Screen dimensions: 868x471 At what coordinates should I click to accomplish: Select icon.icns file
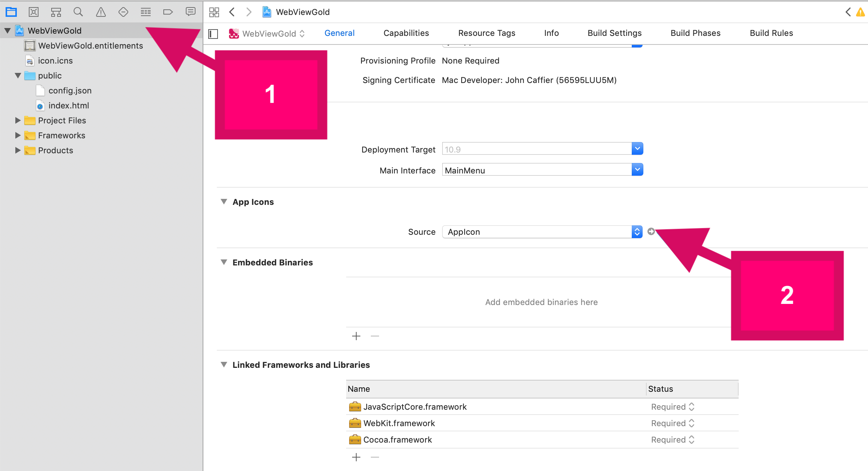click(55, 61)
